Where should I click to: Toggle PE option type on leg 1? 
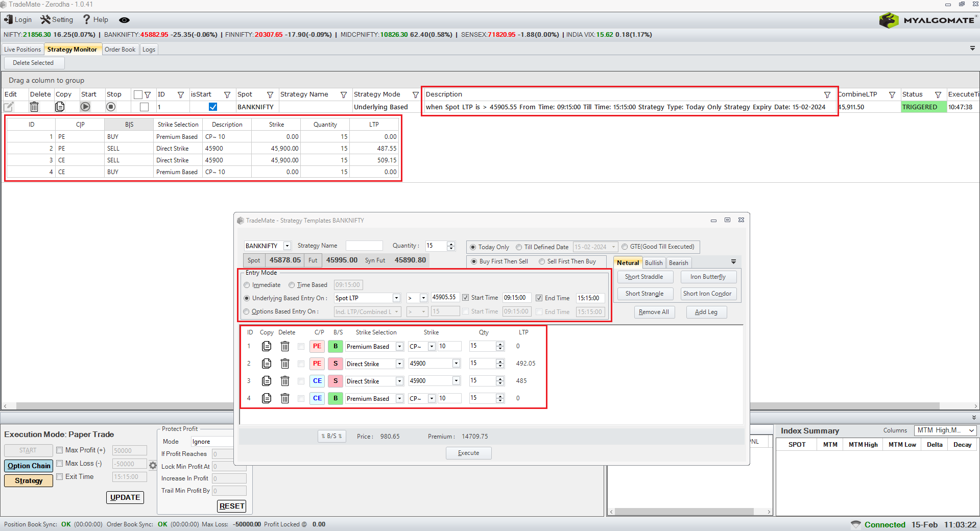[x=317, y=346]
